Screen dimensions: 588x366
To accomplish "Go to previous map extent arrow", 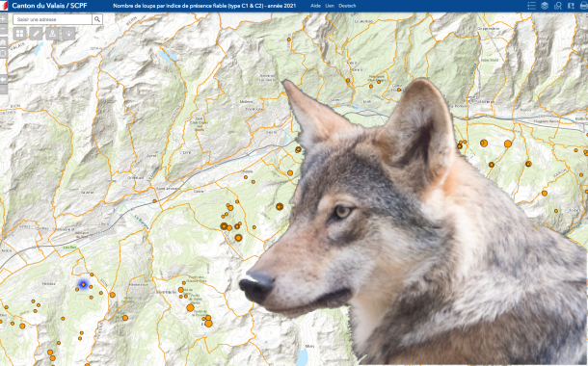I will [x=3, y=79].
